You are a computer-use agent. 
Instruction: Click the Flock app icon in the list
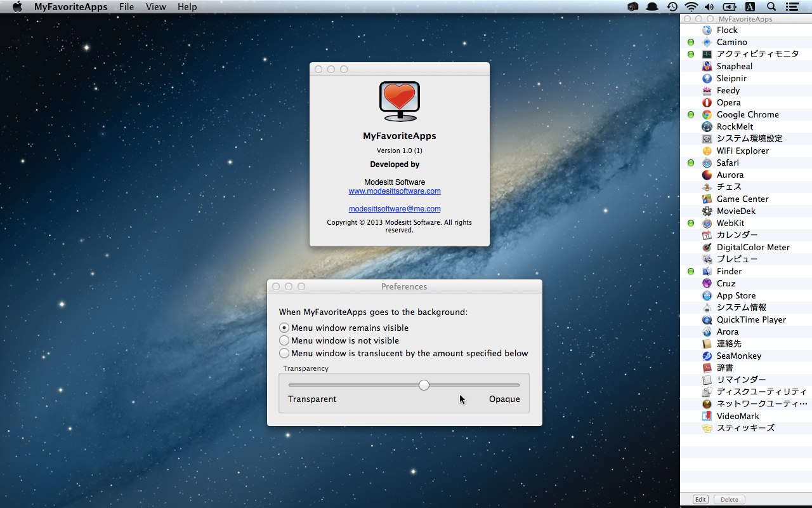coord(707,30)
